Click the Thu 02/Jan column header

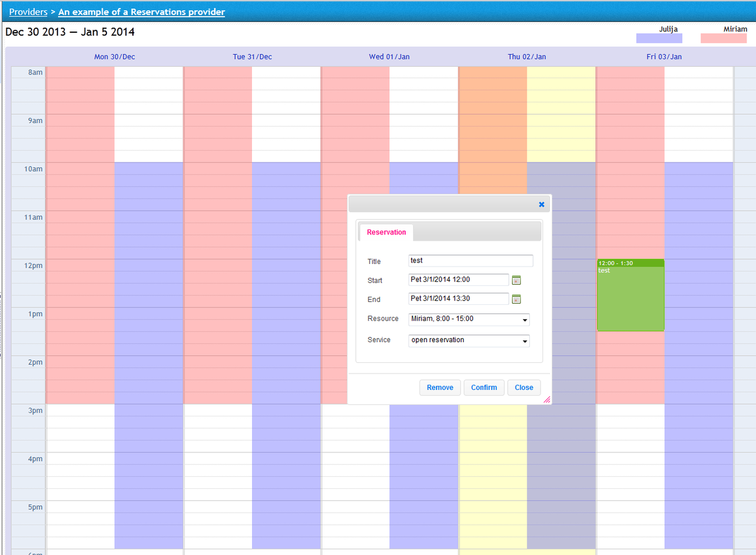pos(527,57)
